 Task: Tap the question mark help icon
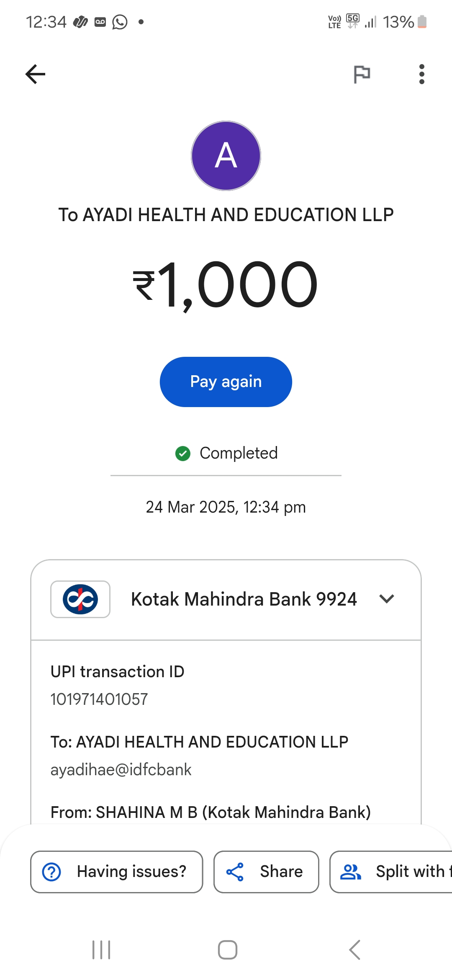coord(52,872)
